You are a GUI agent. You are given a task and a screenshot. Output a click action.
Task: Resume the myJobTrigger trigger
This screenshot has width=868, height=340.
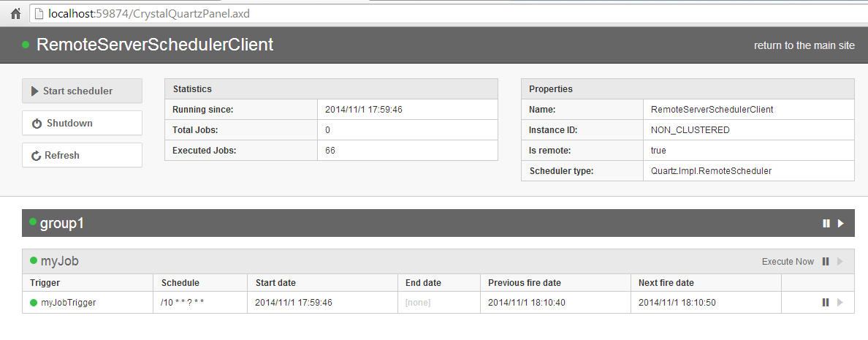point(840,303)
